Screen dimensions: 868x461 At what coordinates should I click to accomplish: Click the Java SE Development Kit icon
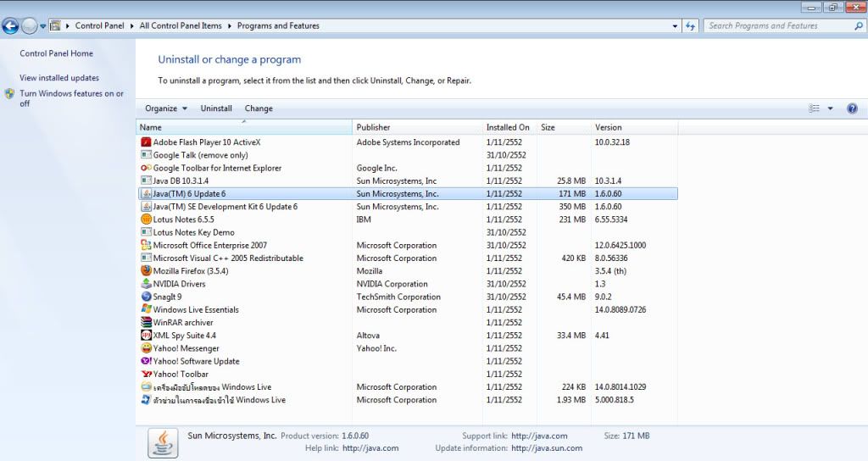[x=146, y=207]
